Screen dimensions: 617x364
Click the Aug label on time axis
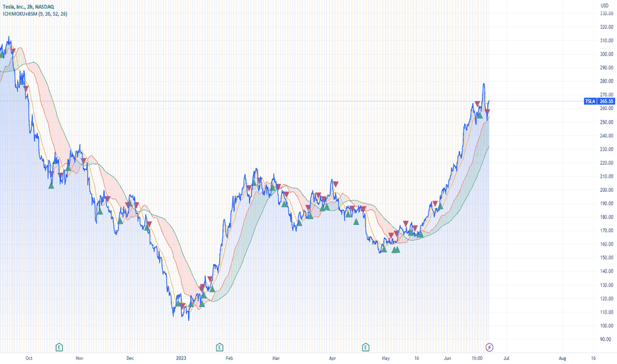pos(562,358)
